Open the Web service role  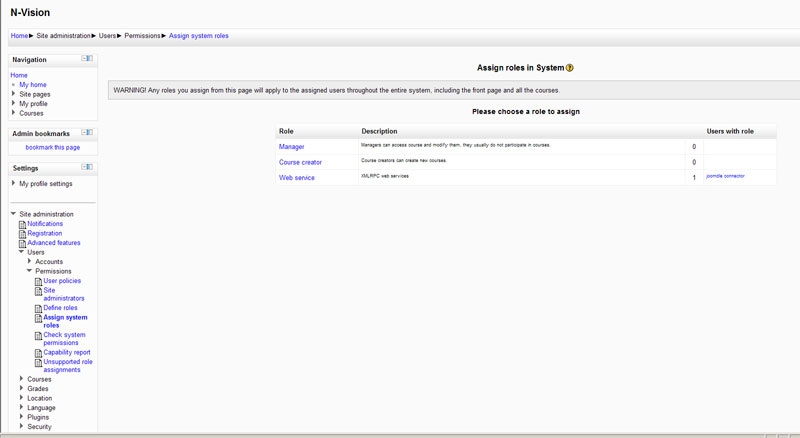[297, 178]
